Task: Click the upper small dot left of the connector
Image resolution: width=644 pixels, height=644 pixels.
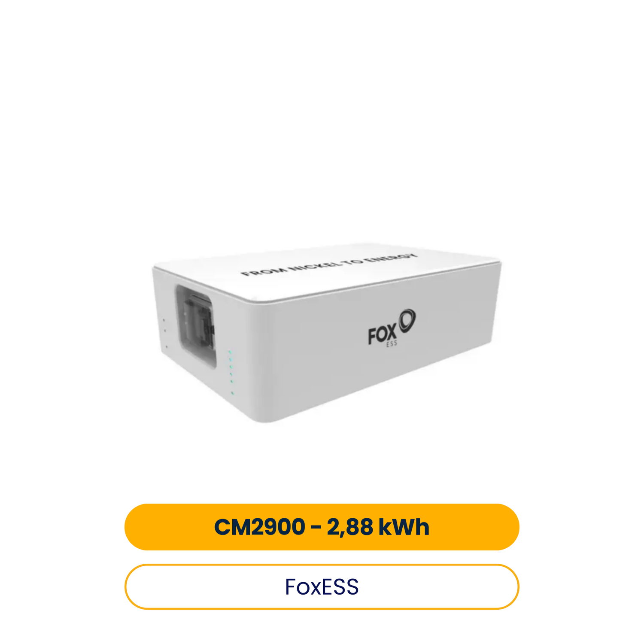Action: [164, 320]
